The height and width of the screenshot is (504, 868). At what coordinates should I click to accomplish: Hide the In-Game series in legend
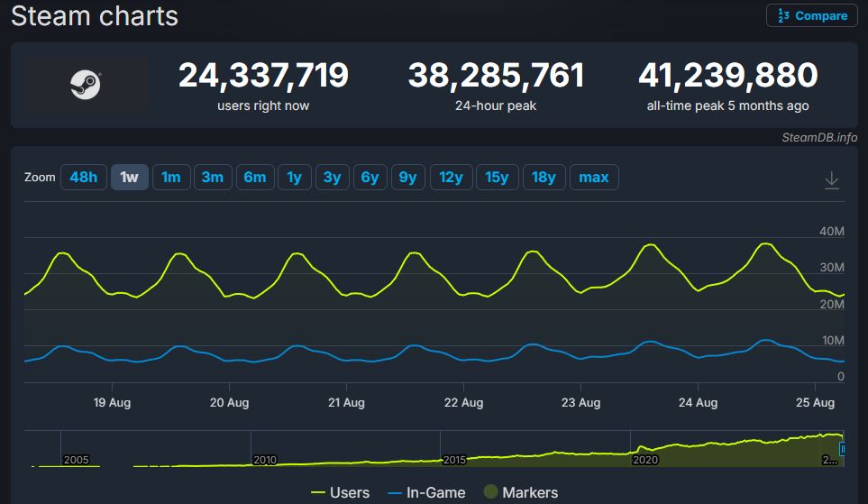tap(425, 492)
